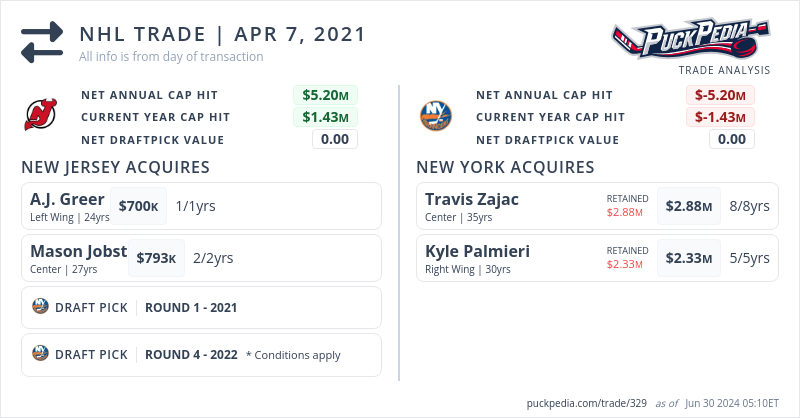Click New Jersey's green $5.20M net annual value
The height and width of the screenshot is (418, 800).
tap(325, 95)
